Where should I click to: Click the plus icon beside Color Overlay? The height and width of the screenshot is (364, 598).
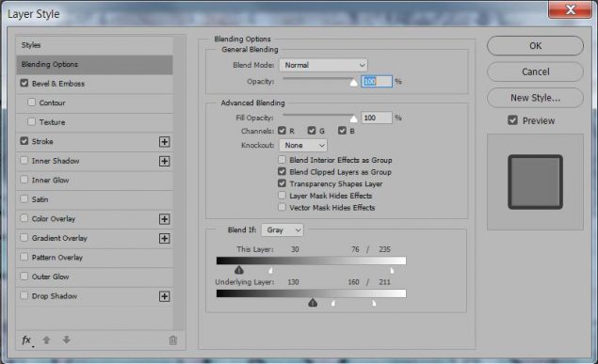[165, 219]
